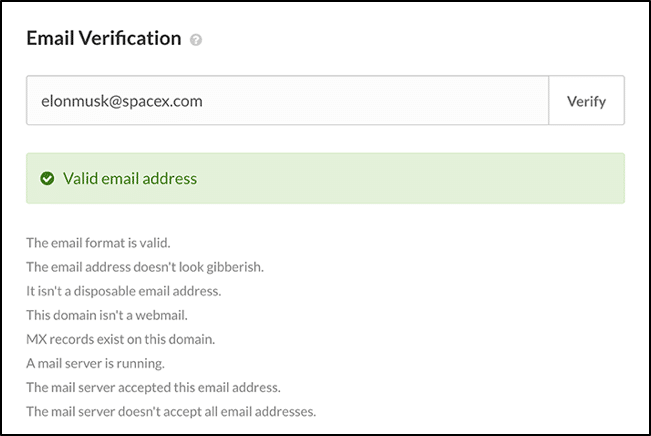Click the green valid checkmark icon

coord(47,179)
